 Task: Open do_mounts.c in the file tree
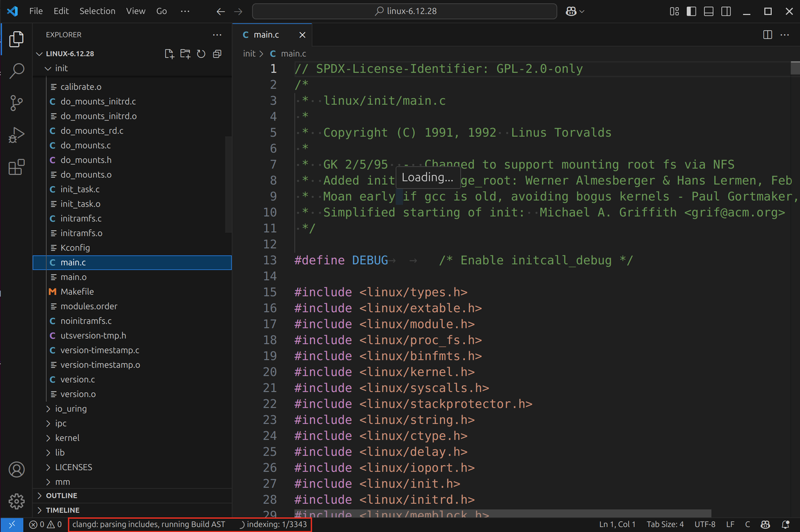tap(132, 145)
